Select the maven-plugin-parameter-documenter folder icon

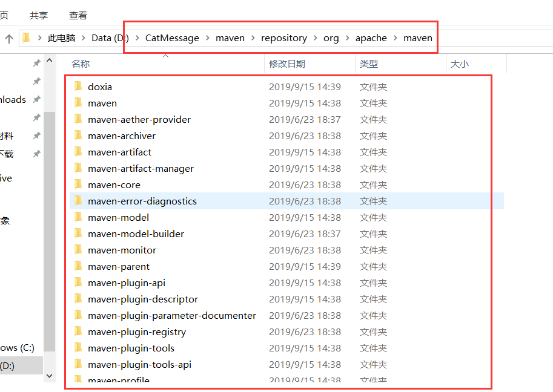tap(78, 315)
